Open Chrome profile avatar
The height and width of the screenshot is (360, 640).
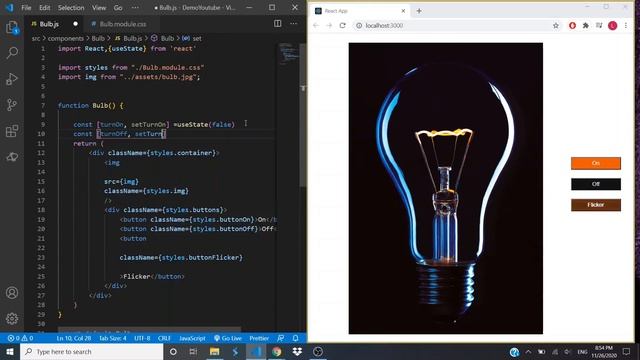point(612,25)
